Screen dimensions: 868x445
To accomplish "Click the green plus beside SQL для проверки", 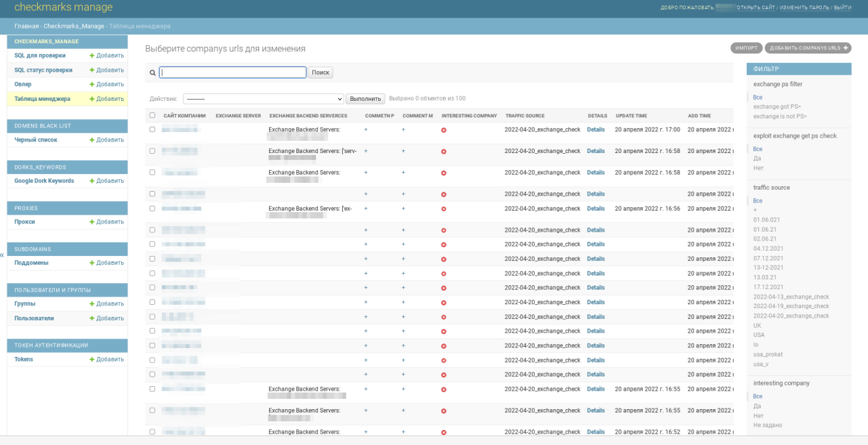I will (x=92, y=56).
